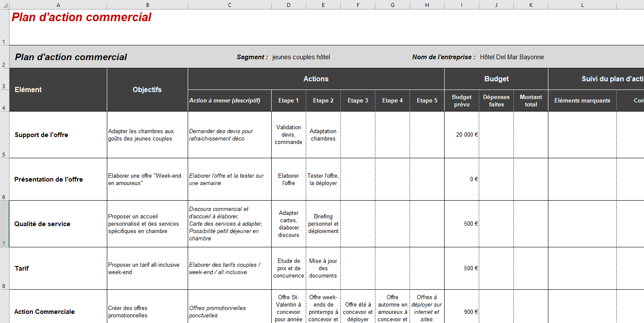The width and height of the screenshot is (644, 323).
Task: Select the 'Etape 5' header cell
Action: coord(427,100)
